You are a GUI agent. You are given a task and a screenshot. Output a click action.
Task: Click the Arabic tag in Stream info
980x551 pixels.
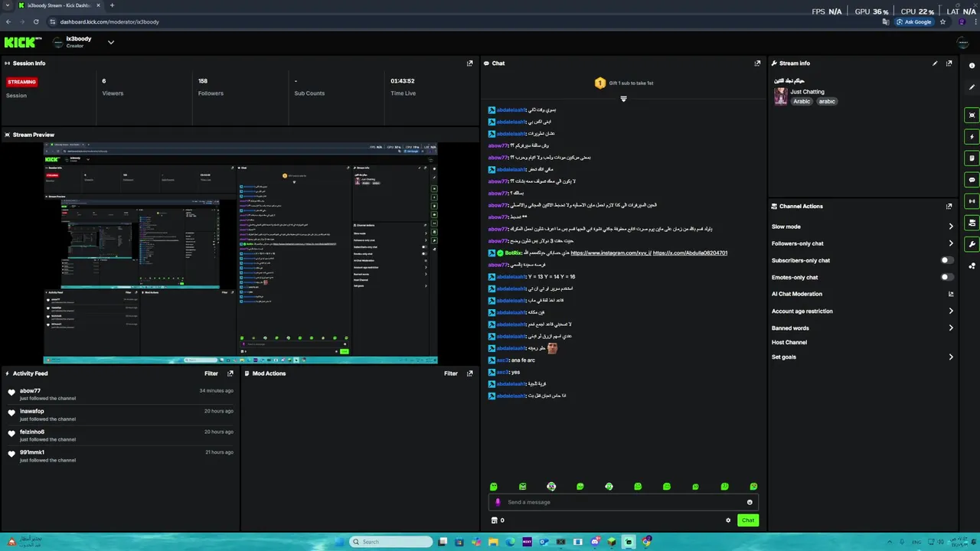[x=802, y=101]
